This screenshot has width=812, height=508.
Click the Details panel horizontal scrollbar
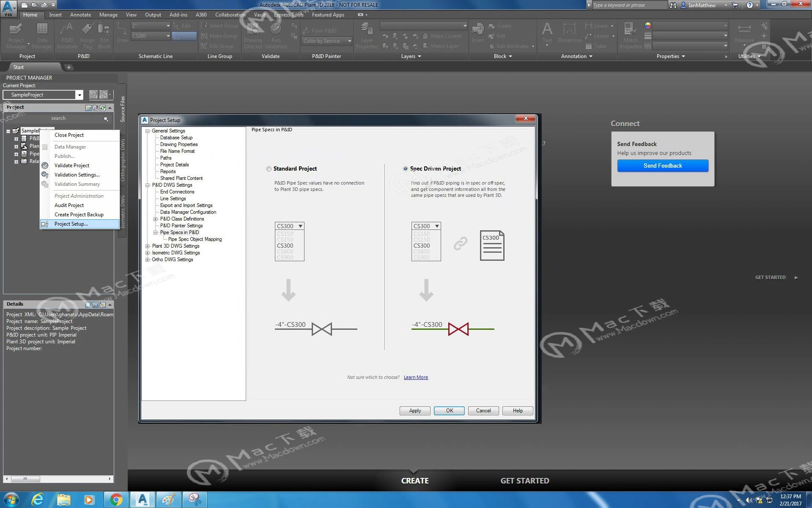pos(58,479)
